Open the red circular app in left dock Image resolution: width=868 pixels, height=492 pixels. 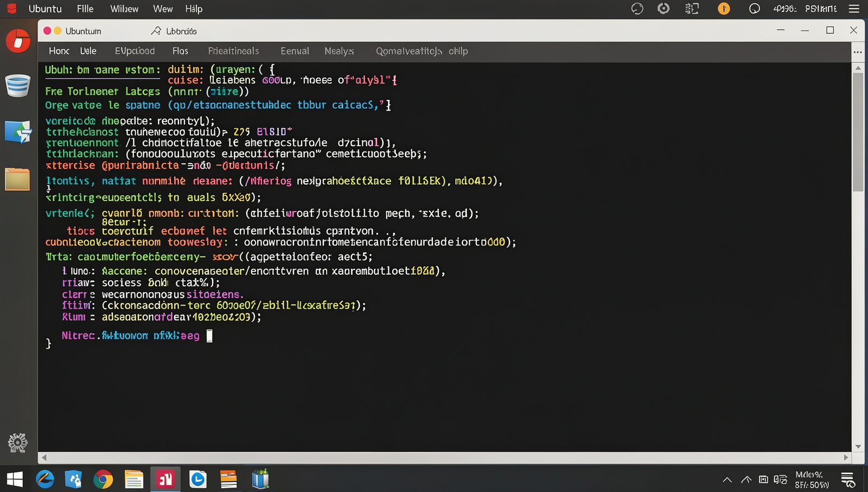[18, 41]
